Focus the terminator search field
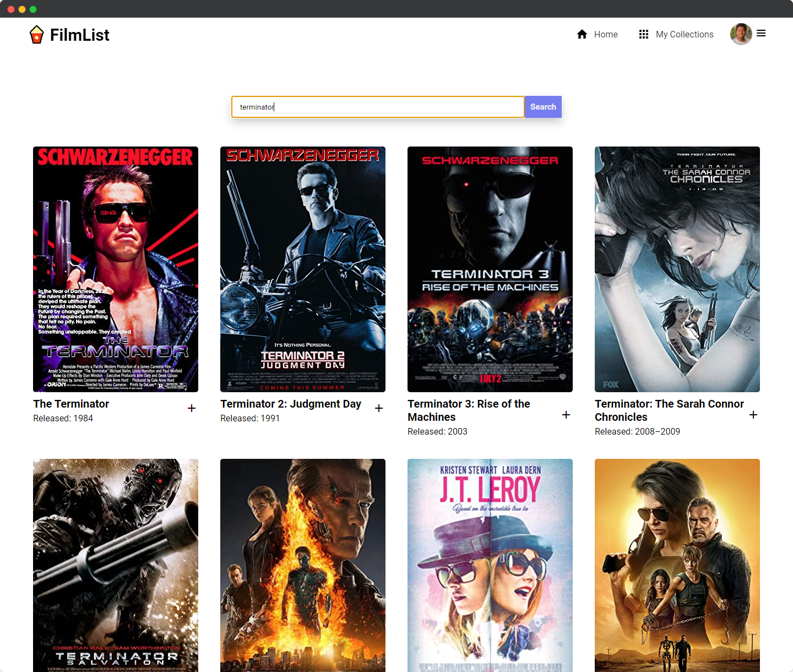The height and width of the screenshot is (672, 793). click(x=378, y=107)
